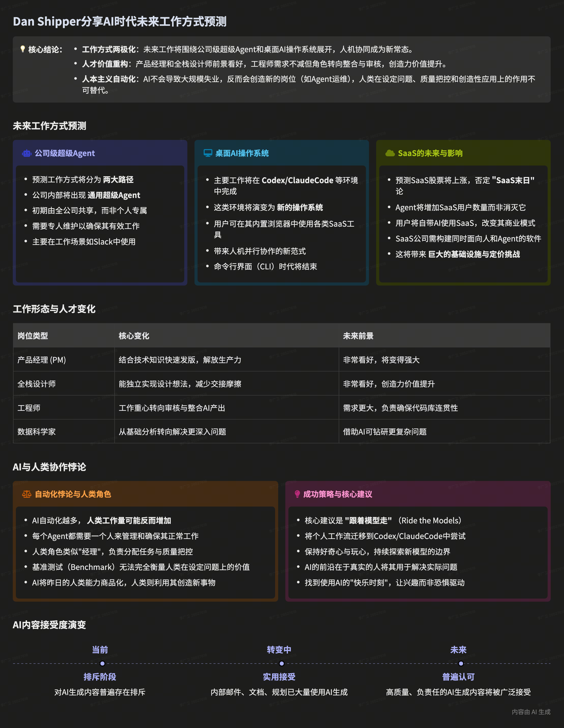Click the card title "成功策略与核心建议"
Viewport: 564px width, 728px height.
coord(338,494)
